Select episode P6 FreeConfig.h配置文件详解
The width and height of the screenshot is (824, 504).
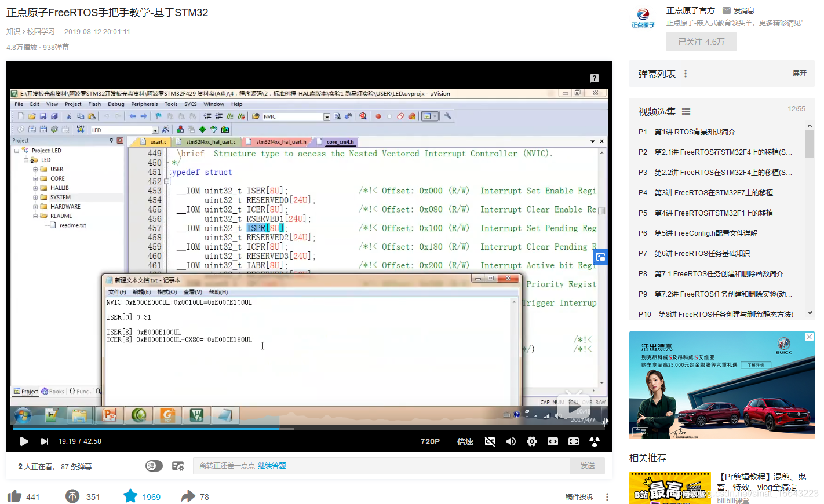pyautogui.click(x=717, y=233)
